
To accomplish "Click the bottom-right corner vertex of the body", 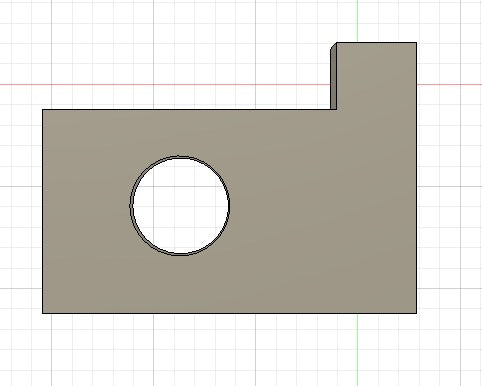I will (x=416, y=313).
